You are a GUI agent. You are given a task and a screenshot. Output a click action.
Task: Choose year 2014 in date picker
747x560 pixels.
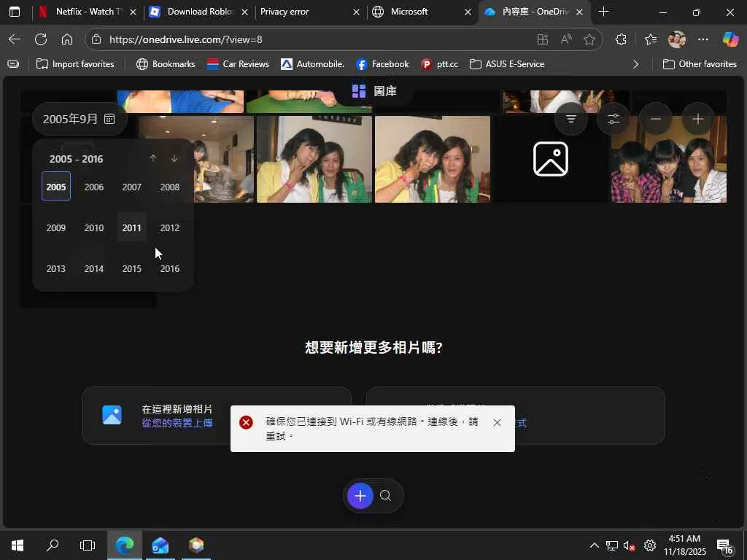tap(94, 268)
